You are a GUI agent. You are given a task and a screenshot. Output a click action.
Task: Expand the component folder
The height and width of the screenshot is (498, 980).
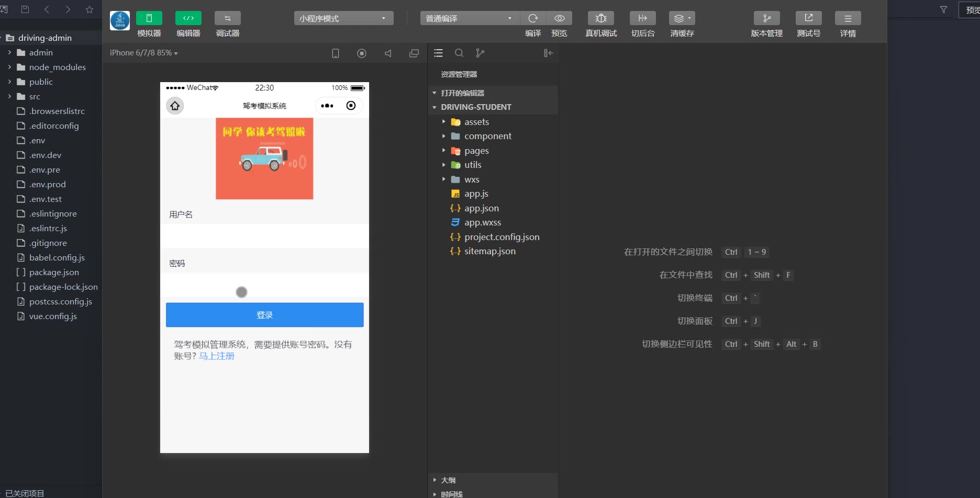(493, 136)
